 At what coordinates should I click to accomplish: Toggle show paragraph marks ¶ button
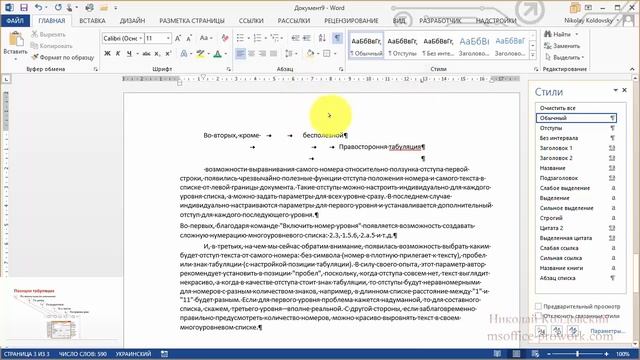click(x=337, y=38)
